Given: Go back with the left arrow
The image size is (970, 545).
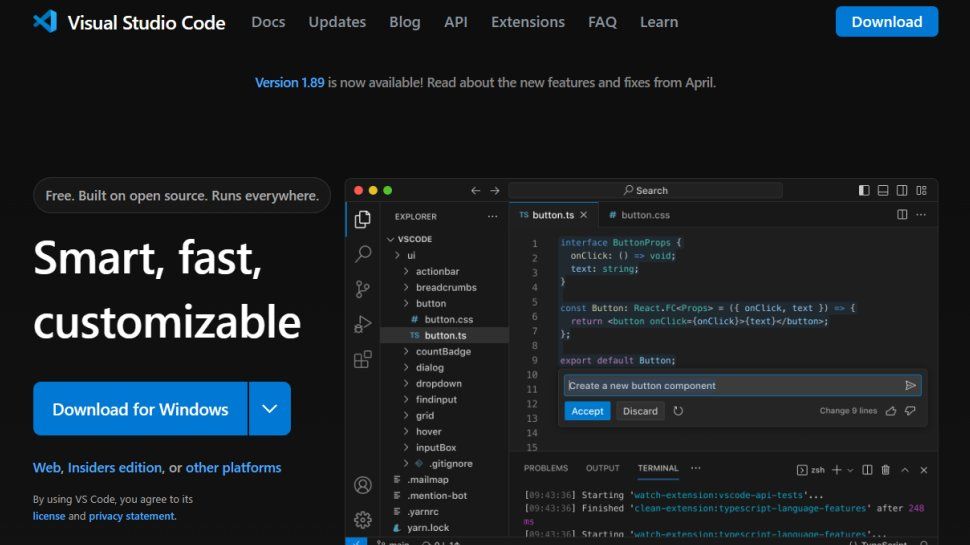Looking at the screenshot, I should tap(475, 191).
